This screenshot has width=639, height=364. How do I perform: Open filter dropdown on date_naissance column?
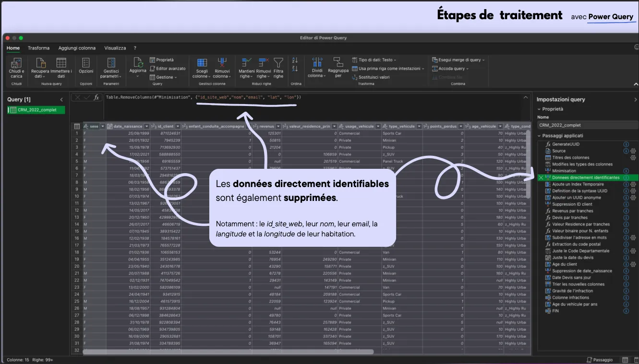pos(146,126)
